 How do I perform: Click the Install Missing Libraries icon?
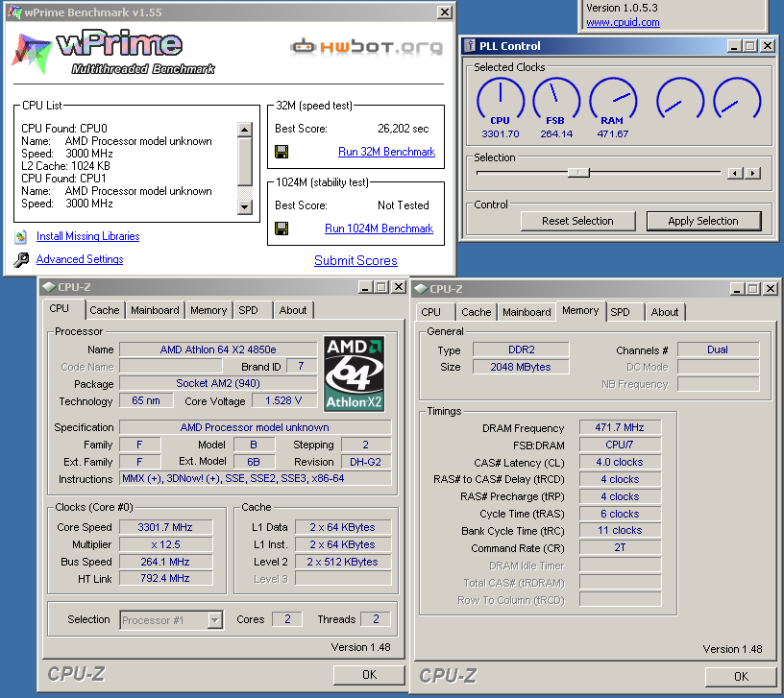(x=20, y=236)
